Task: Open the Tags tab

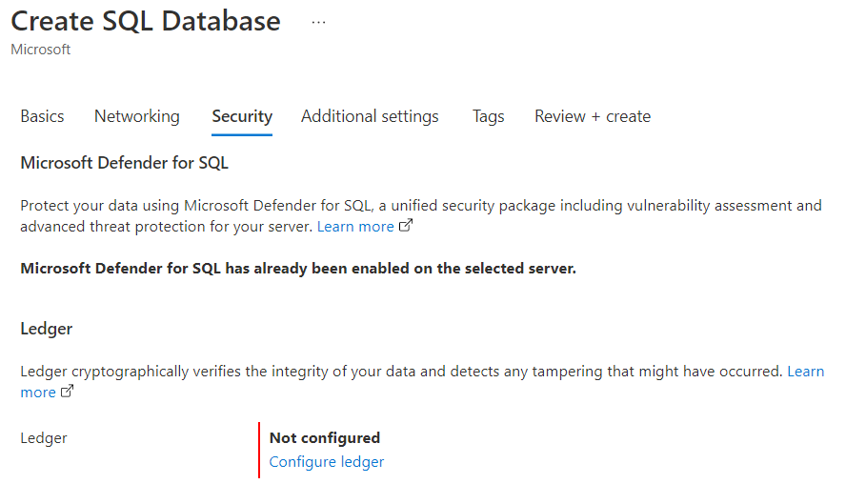Action: pyautogui.click(x=488, y=116)
